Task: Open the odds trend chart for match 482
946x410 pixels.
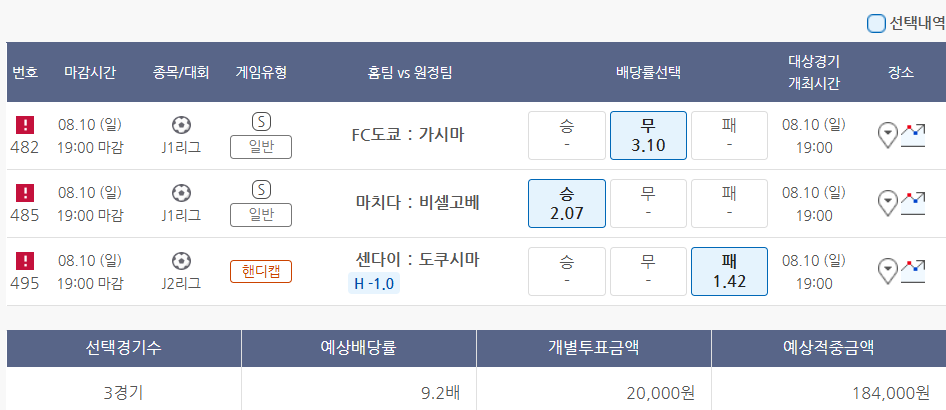Action: (x=912, y=135)
